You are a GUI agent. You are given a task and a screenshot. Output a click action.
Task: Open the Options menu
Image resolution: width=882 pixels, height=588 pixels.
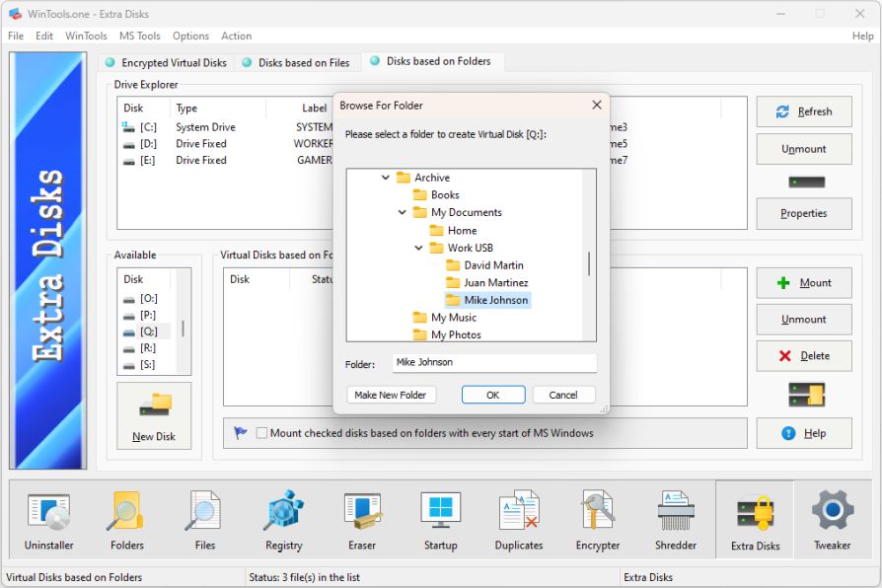(x=190, y=37)
